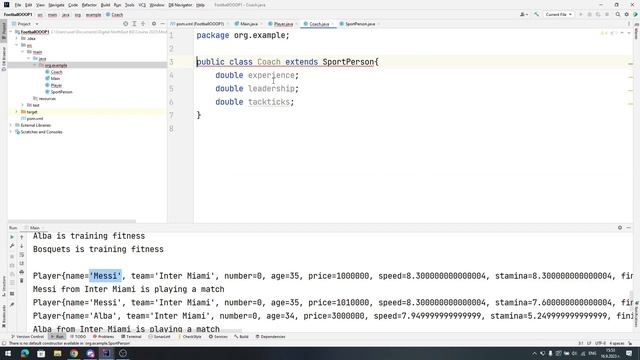
Task: Click the Select Opened File locate icon
Action: pos(126,24)
